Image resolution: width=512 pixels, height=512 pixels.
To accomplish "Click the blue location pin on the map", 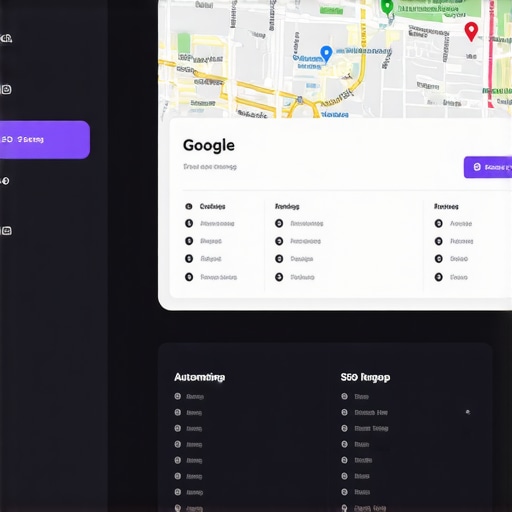I will point(326,54).
